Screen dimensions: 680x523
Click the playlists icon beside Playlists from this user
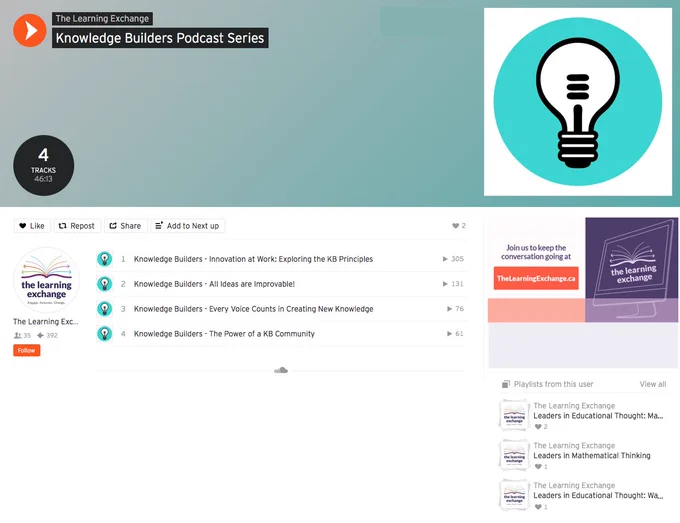[x=506, y=384]
